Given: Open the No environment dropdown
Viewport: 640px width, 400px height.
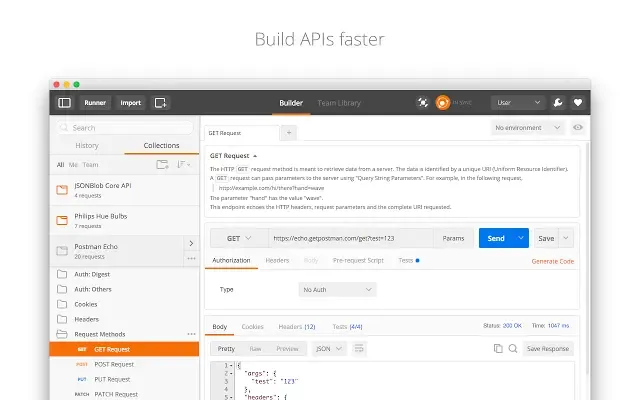Looking at the screenshot, I should 527,128.
